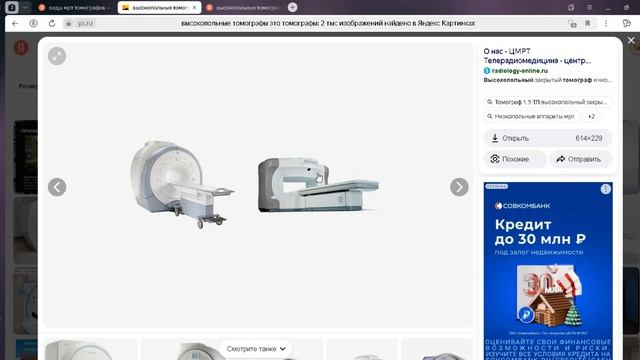Go to the next image
This screenshot has width=640, height=360.
point(459,187)
